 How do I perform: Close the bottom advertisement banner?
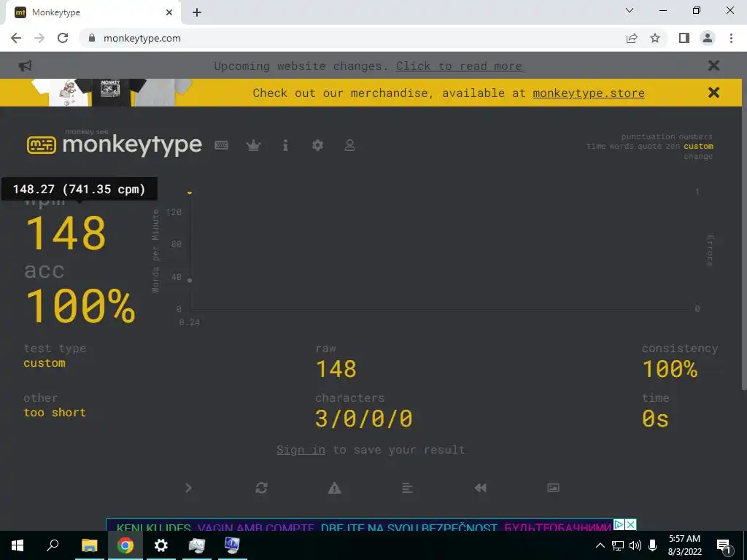tap(630, 525)
